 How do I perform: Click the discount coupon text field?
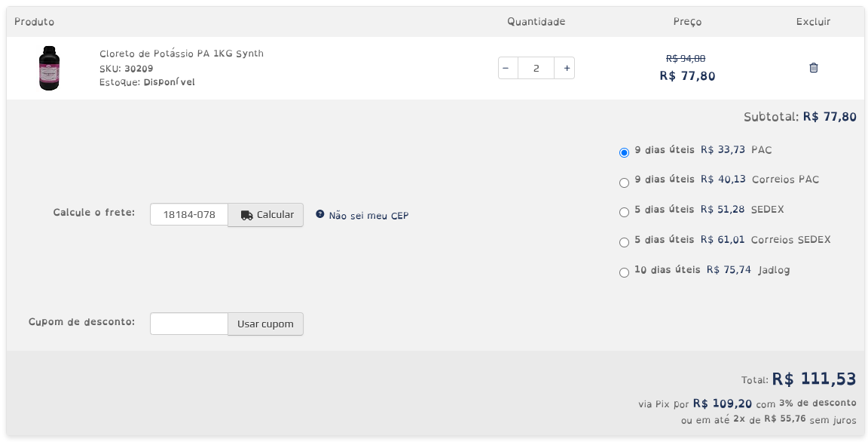coord(189,324)
